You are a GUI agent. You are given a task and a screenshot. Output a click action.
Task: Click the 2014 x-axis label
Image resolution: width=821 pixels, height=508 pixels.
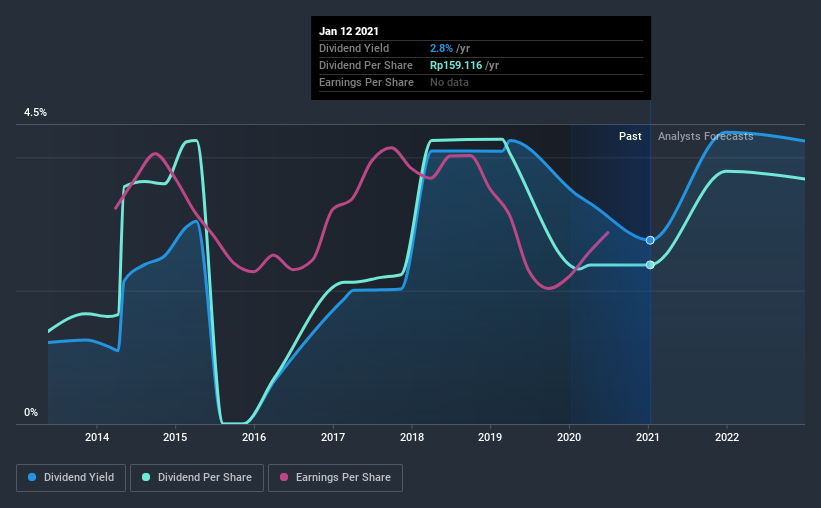click(97, 437)
